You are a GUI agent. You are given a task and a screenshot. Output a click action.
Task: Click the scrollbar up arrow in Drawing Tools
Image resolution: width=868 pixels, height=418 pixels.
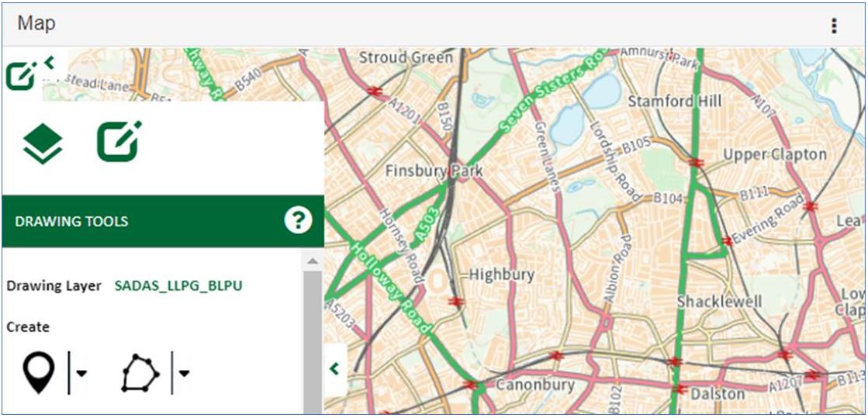[x=313, y=261]
